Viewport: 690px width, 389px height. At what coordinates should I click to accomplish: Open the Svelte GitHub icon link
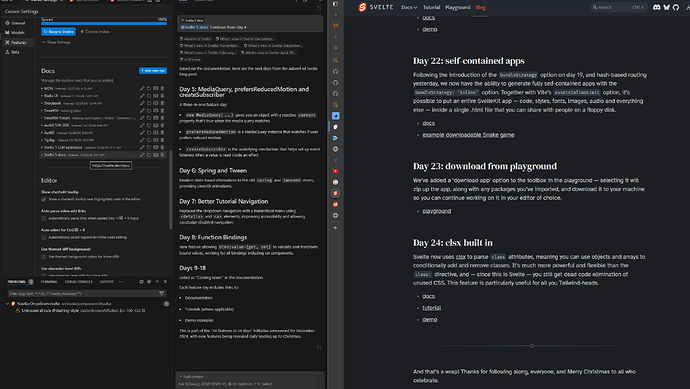point(676,7)
